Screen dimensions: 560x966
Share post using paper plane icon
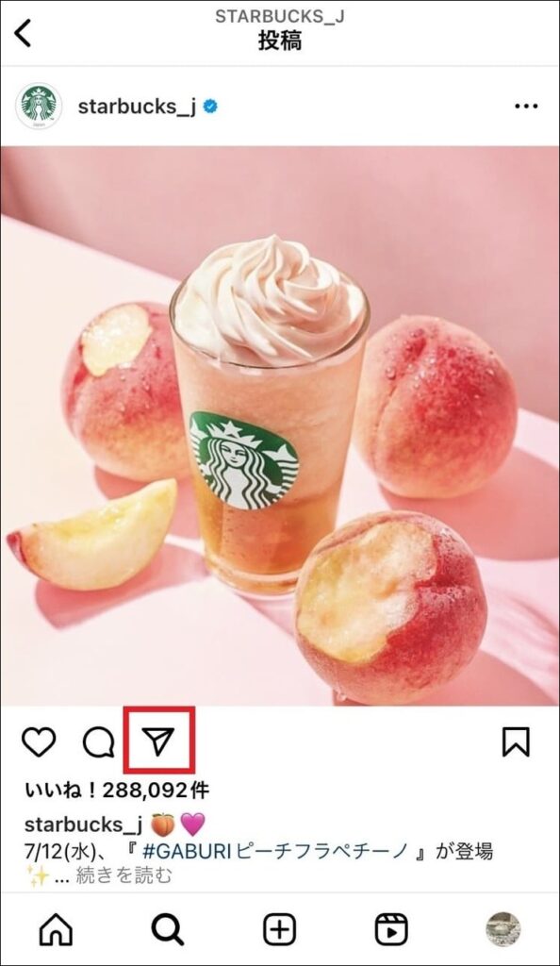(158, 741)
